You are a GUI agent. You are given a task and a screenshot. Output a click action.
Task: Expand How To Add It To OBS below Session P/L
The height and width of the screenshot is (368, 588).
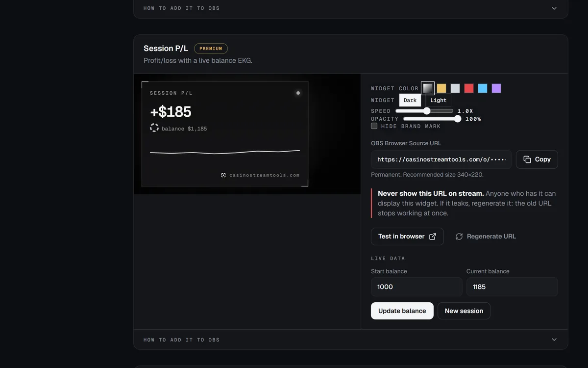tap(351, 340)
